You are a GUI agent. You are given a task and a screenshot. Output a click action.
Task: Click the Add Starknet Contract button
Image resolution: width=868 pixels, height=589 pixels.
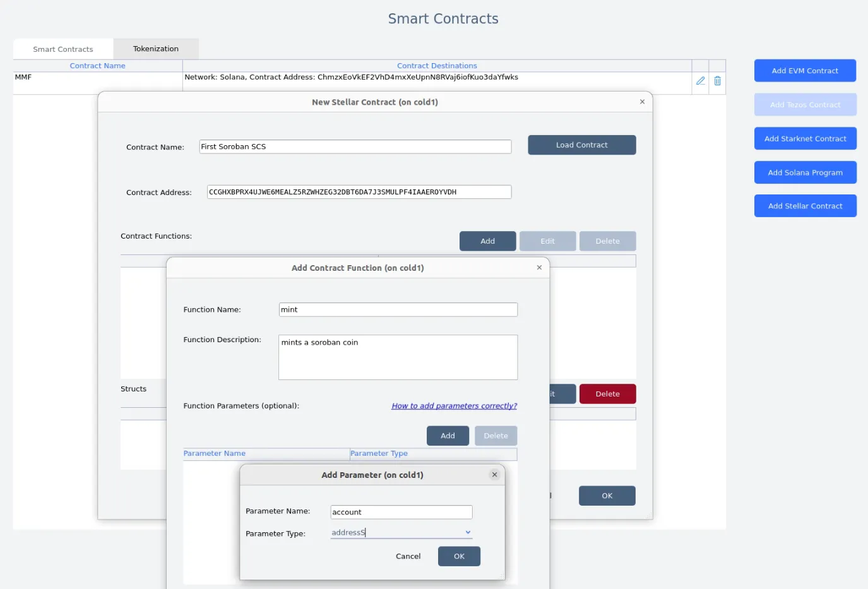pyautogui.click(x=805, y=139)
